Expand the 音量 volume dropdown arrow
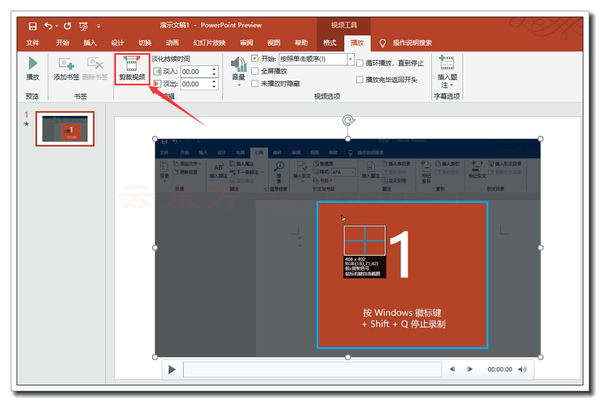Viewport: 600px width, 402px height. (239, 85)
